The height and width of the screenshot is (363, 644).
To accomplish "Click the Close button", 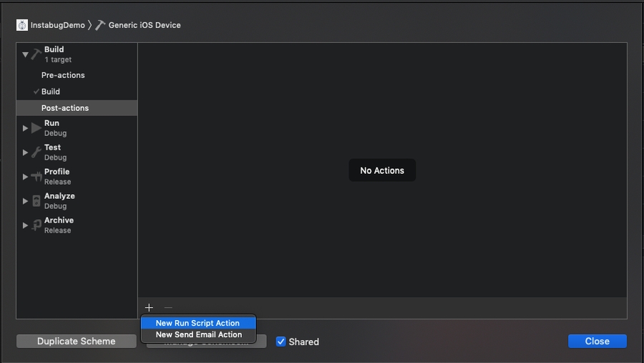I will 597,342.
